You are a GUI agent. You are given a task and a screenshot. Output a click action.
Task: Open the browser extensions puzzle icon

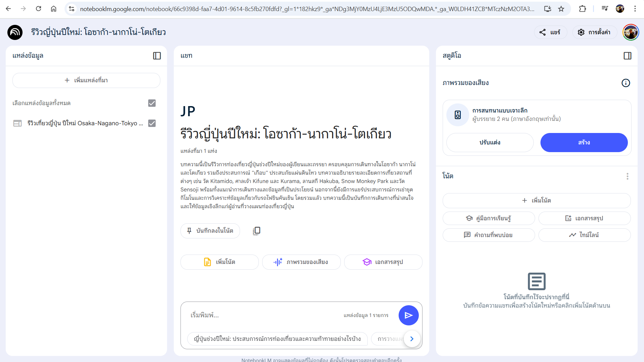coord(582,9)
